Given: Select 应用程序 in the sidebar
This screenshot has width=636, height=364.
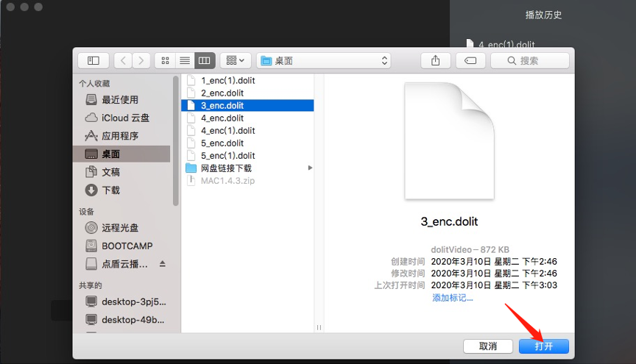Looking at the screenshot, I should (121, 136).
